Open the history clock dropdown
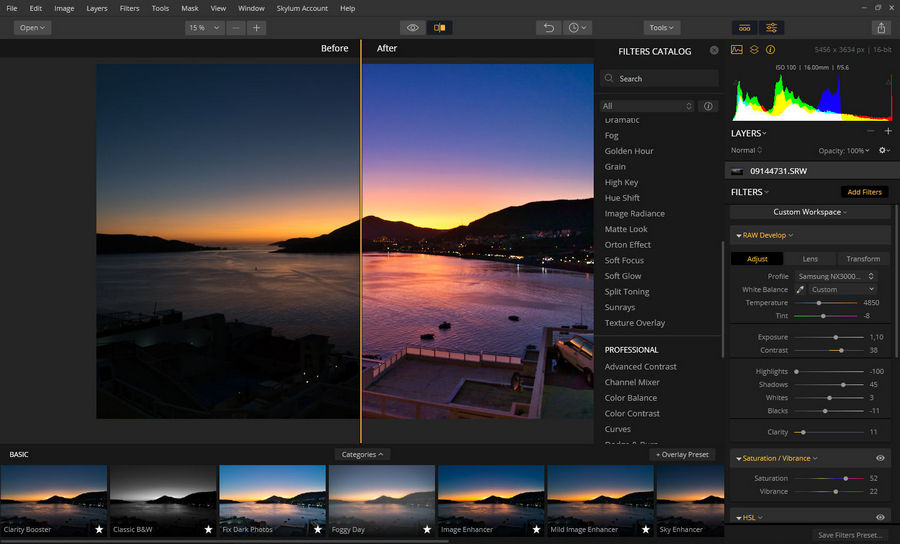900x544 pixels. (x=577, y=28)
